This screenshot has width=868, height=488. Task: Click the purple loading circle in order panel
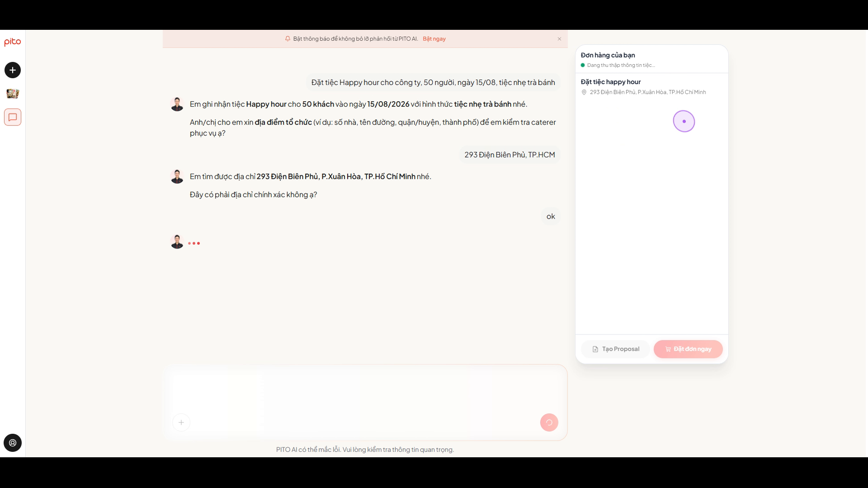pos(684,121)
